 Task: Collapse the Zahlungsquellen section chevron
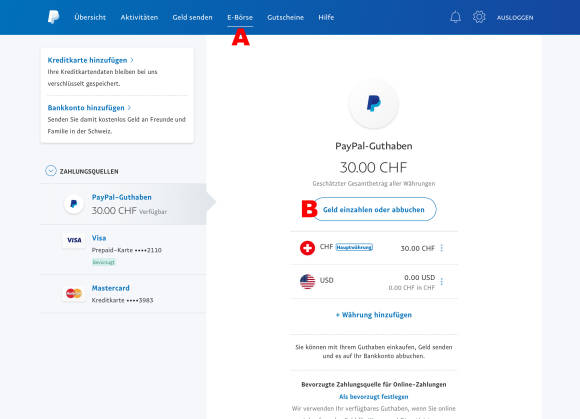[51, 170]
